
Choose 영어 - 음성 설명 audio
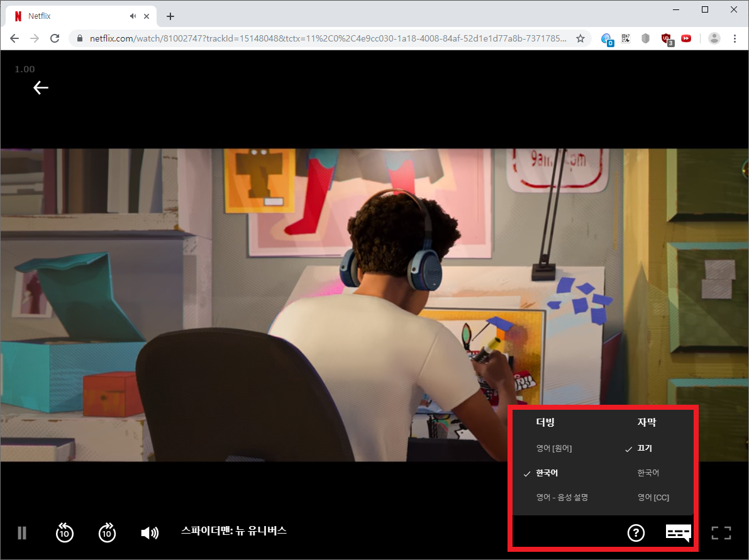coord(562,497)
